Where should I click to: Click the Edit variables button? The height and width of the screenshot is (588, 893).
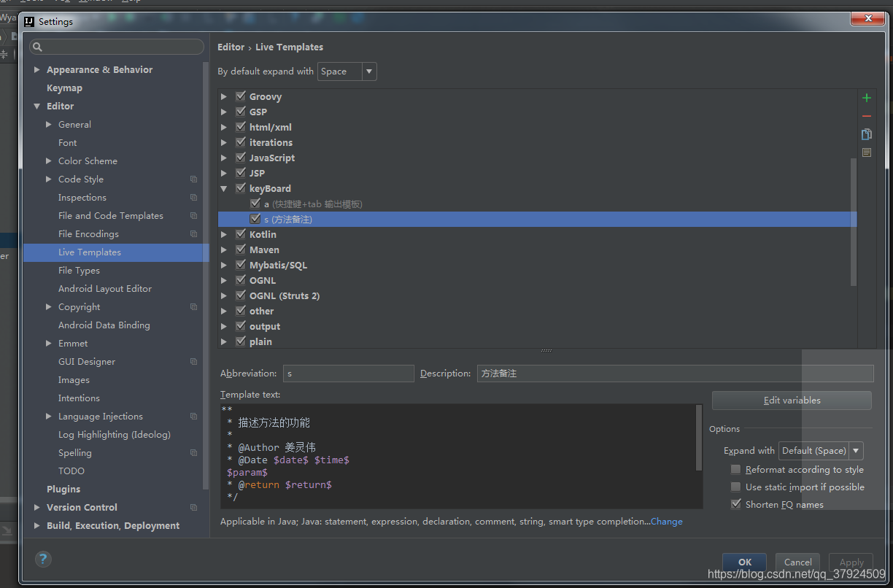[792, 401]
